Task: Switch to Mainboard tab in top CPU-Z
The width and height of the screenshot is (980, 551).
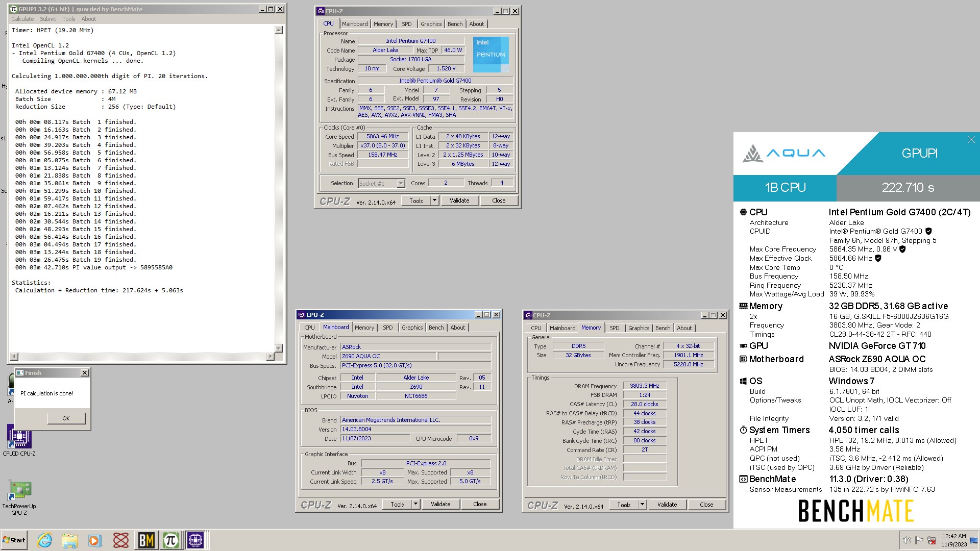Action: click(x=355, y=24)
